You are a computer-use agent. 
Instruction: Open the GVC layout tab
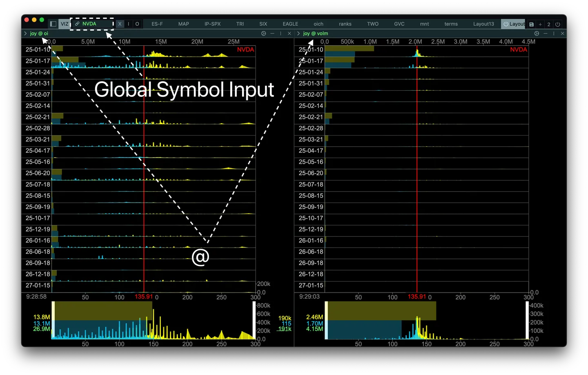[399, 24]
